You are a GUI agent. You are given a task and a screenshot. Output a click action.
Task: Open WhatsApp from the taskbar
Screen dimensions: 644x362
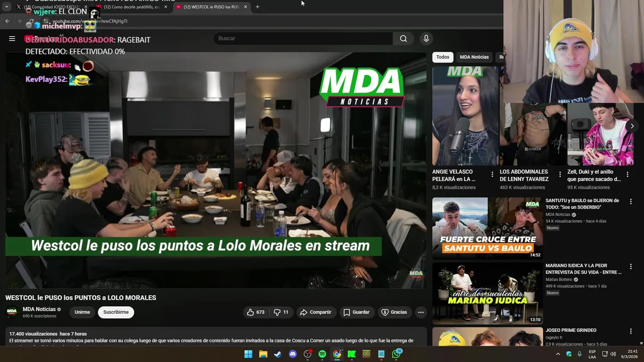[x=396, y=354]
